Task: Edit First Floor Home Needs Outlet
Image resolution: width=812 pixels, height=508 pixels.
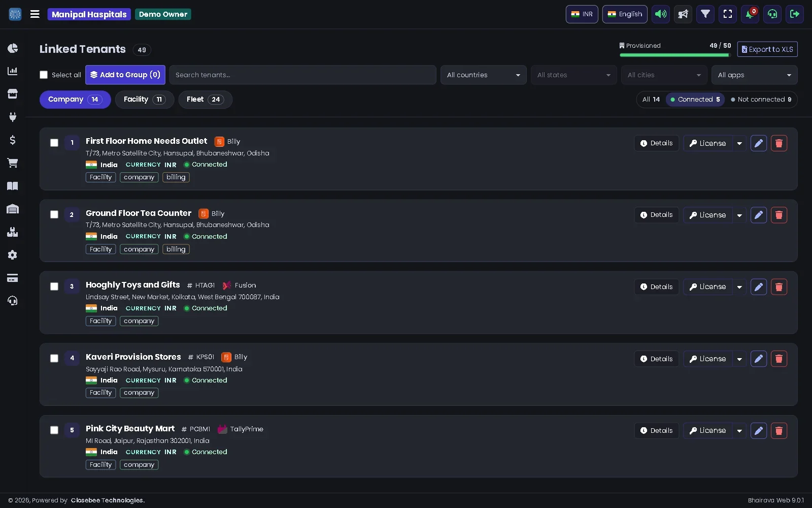Action: (759, 143)
